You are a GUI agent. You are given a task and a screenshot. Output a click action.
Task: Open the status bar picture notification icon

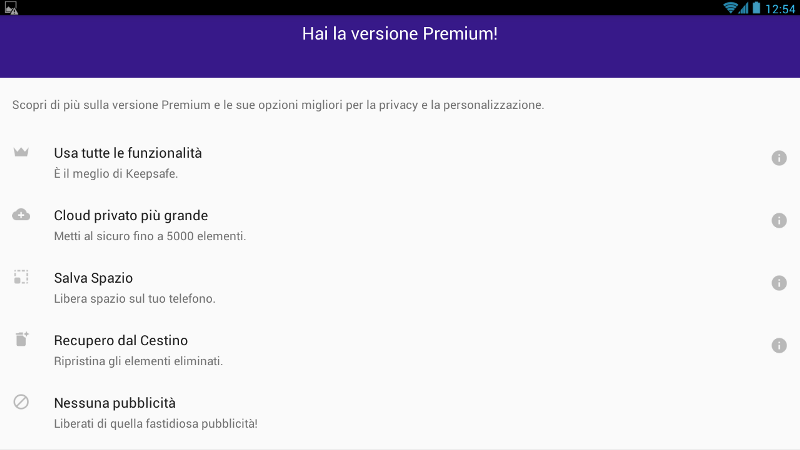pos(11,8)
